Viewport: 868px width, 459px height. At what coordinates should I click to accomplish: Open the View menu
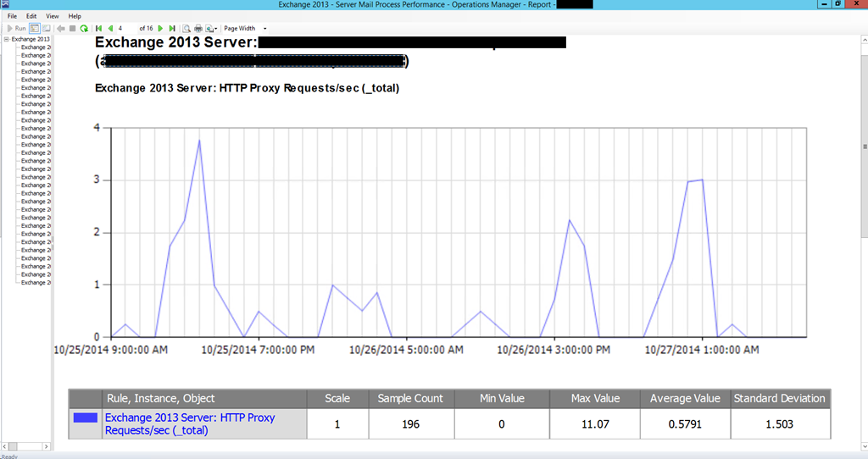pyautogui.click(x=52, y=16)
